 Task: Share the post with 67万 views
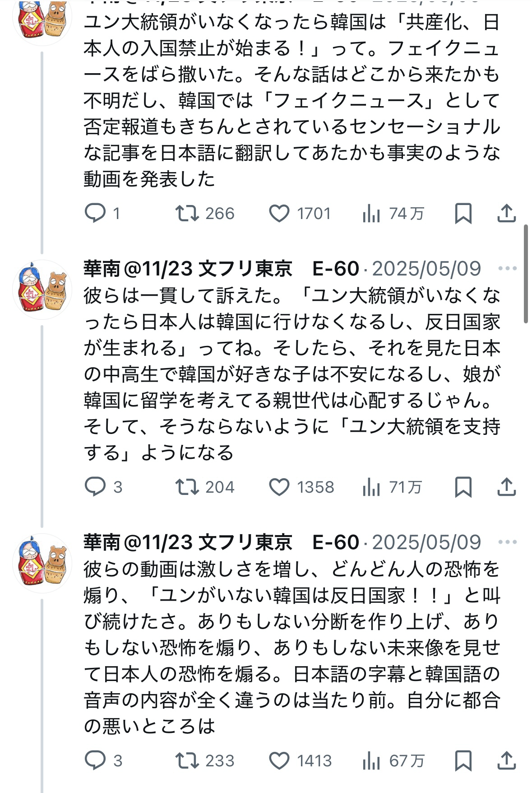point(506,760)
